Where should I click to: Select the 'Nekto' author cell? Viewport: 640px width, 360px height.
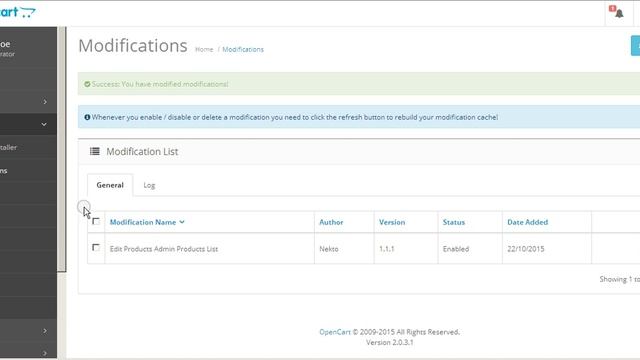coord(344,249)
